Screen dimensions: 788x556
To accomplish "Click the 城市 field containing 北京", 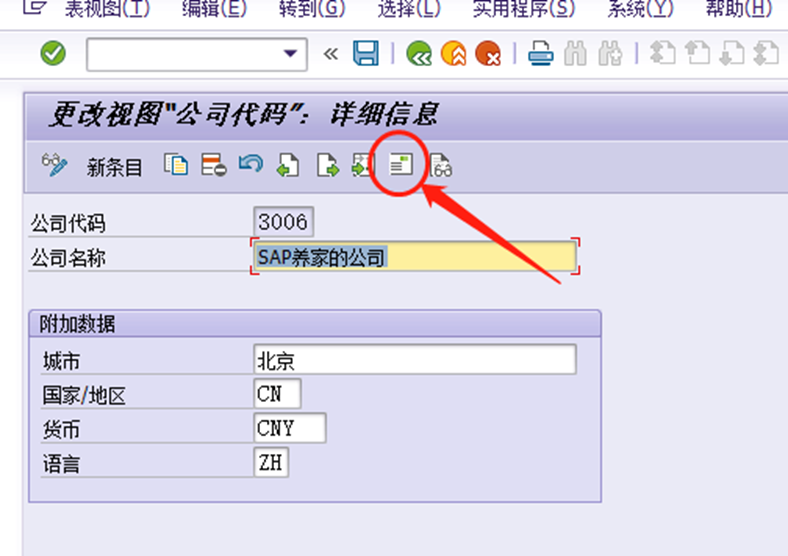I will click(x=415, y=359).
